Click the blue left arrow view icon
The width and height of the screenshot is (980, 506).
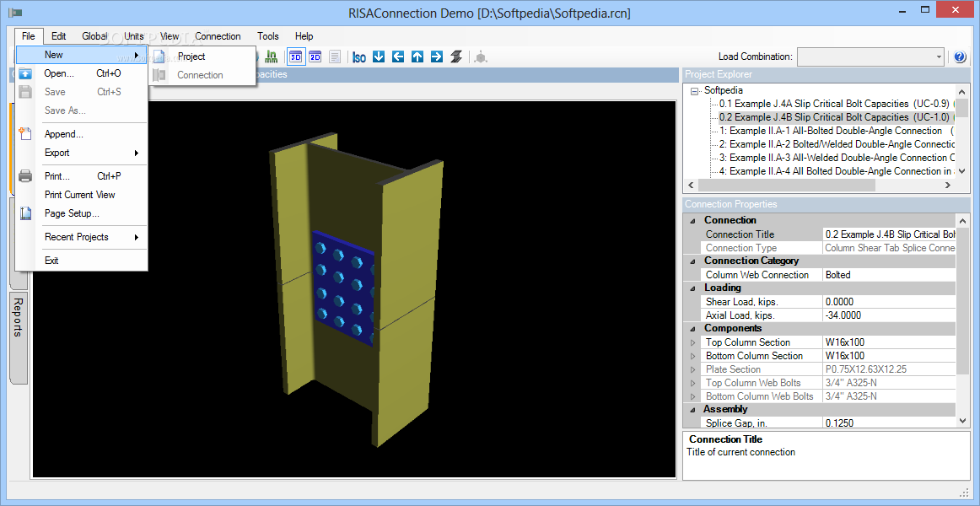pyautogui.click(x=398, y=57)
